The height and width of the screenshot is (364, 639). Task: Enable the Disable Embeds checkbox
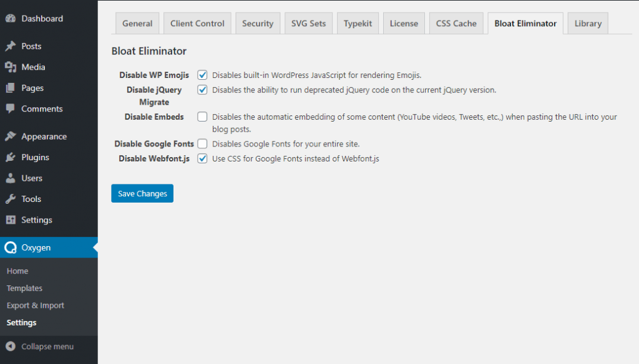pos(202,117)
